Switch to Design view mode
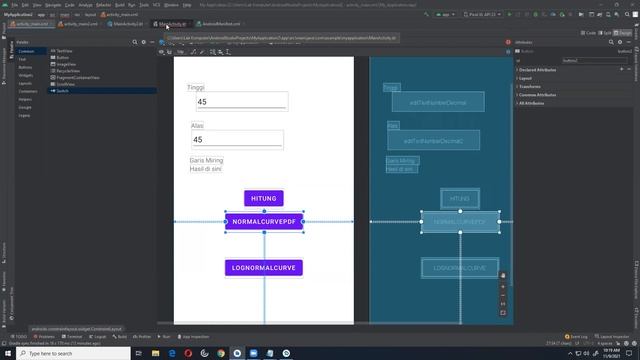 [623, 33]
